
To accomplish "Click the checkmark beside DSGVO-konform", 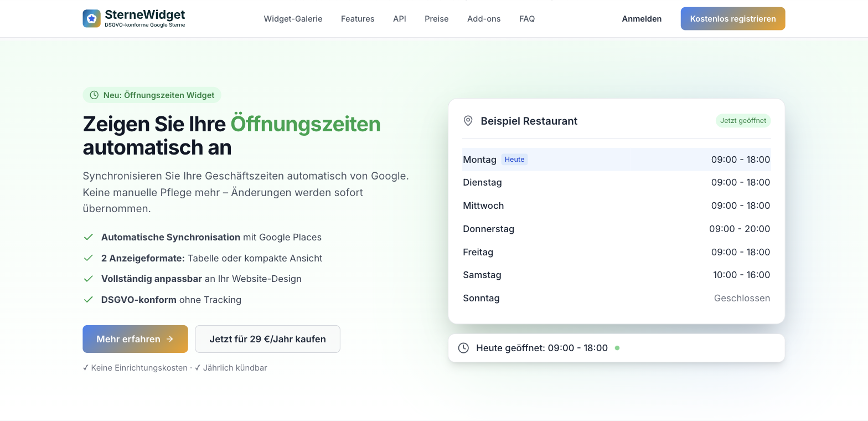I will (x=88, y=300).
